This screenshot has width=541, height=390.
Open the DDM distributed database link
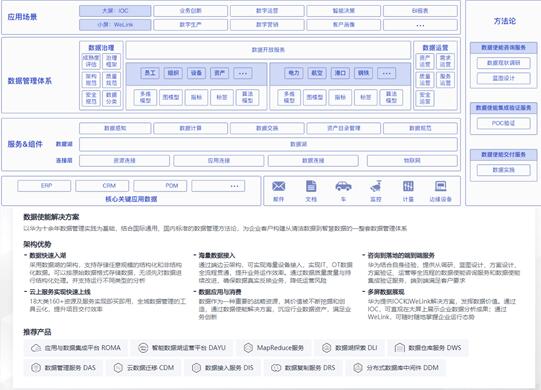396,368
